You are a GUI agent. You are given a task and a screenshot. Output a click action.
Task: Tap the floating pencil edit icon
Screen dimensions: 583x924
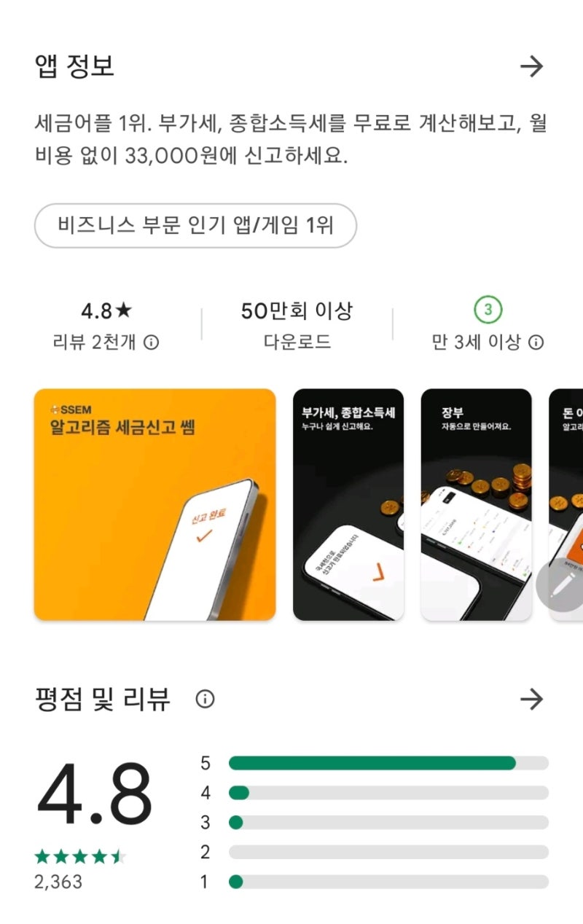tap(560, 587)
